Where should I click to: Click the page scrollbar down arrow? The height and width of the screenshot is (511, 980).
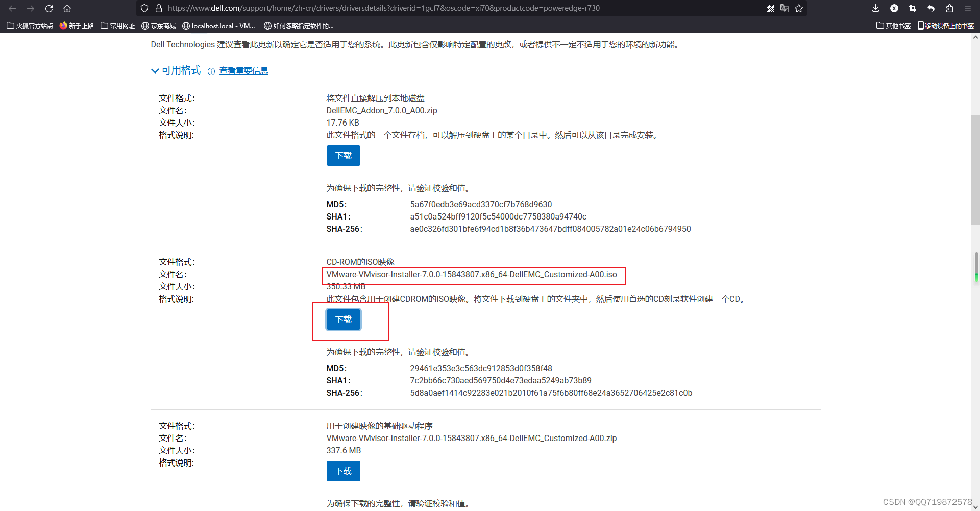(975, 507)
